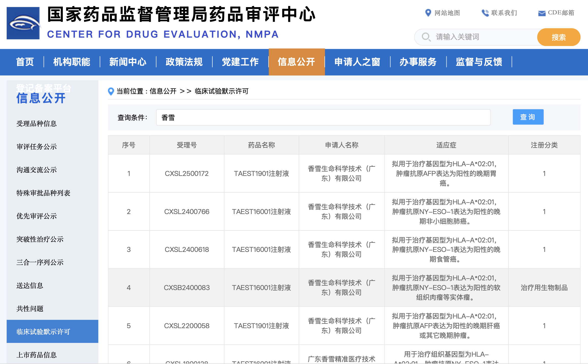Screen dimensions: 588x364
Task: Go to 首页 in the nav bar
Action: coord(25,62)
